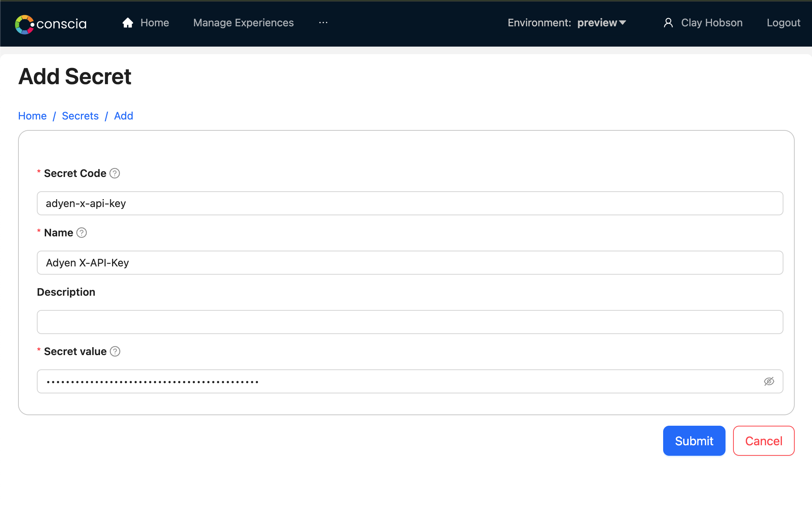Show help for Secret value field
The image size is (812, 505).
coord(115,351)
